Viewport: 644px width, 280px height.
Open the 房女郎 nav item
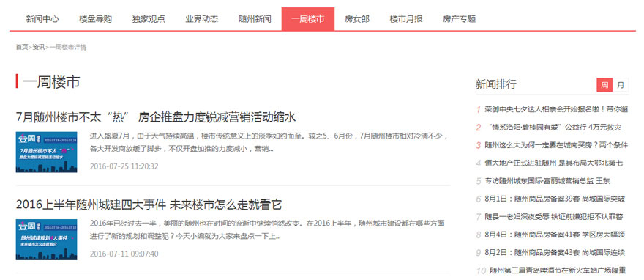point(357,19)
